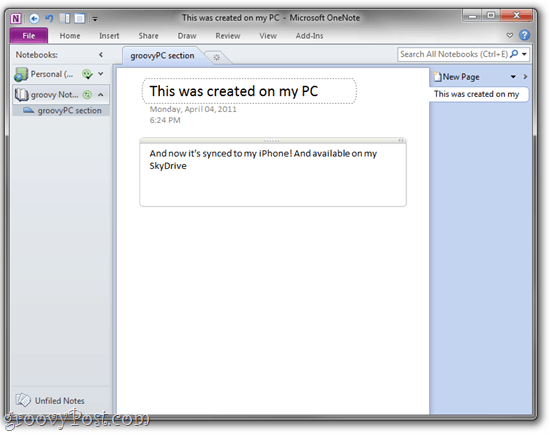Click the time '6:24 PM'
The width and height of the screenshot is (550, 436).
tap(165, 120)
